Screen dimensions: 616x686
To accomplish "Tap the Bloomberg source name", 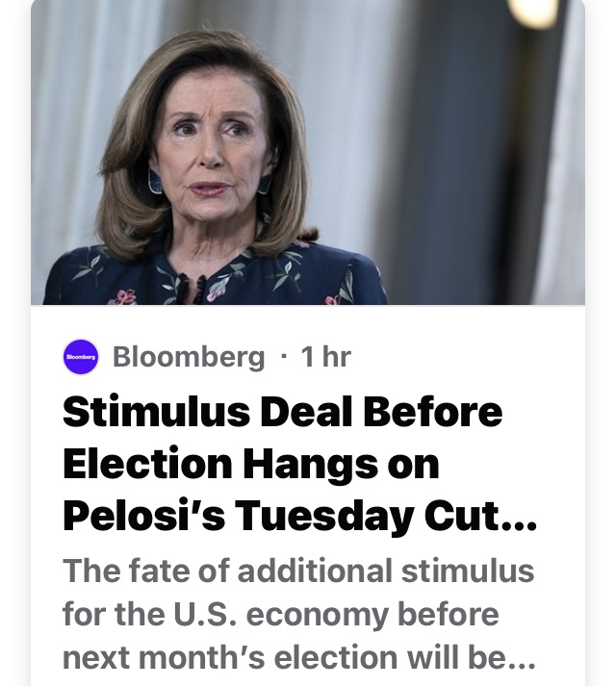I will pyautogui.click(x=188, y=357).
